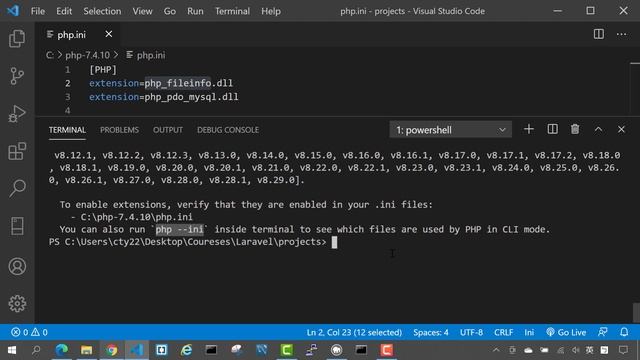Screen dimensions: 640x360
Task: Start Go Live server
Action: coord(566,332)
